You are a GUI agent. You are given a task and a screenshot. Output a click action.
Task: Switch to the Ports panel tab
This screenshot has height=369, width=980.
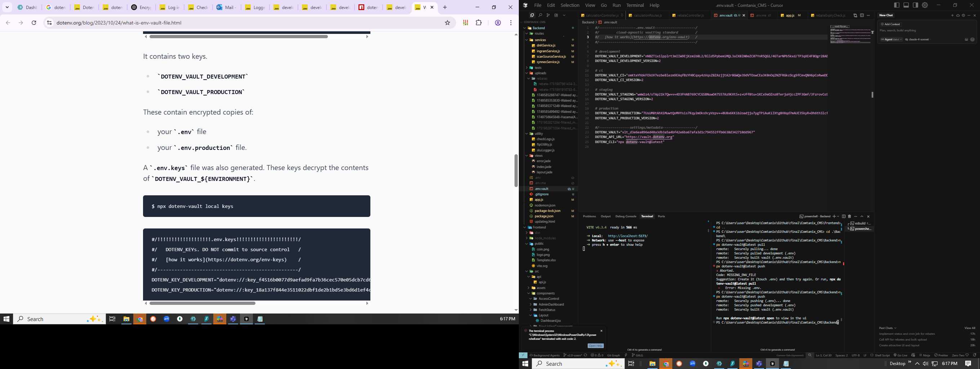point(661,216)
